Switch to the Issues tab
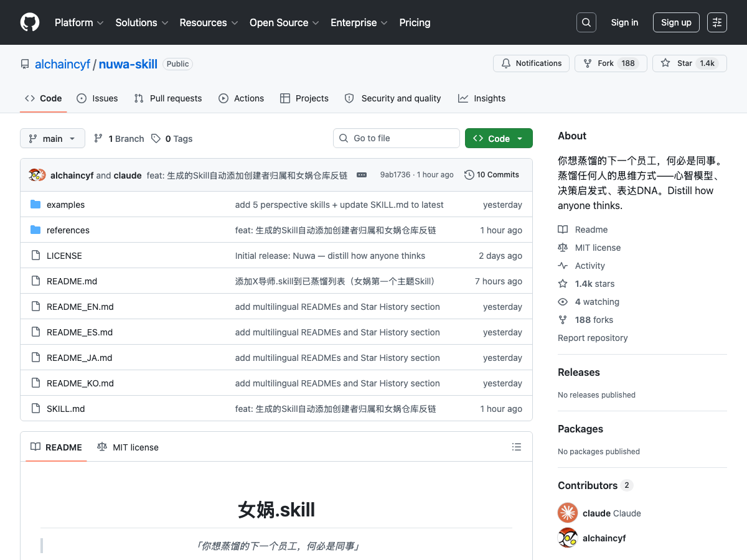Screen dimensions: 747x560 point(97,98)
